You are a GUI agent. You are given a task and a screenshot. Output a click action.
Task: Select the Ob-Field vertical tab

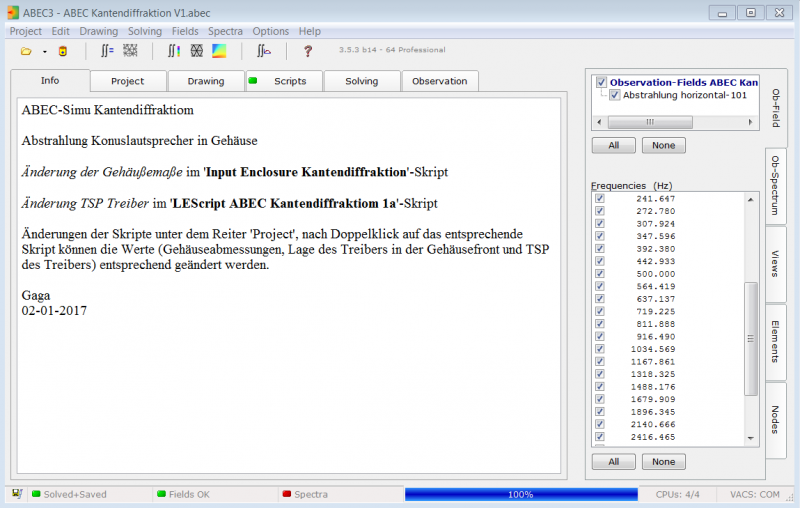coord(775,108)
